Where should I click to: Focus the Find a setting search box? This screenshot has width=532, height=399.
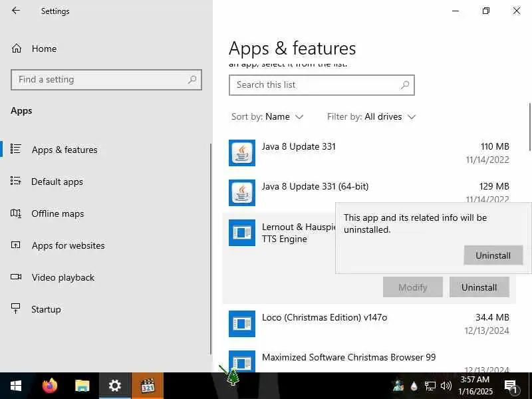point(106,80)
